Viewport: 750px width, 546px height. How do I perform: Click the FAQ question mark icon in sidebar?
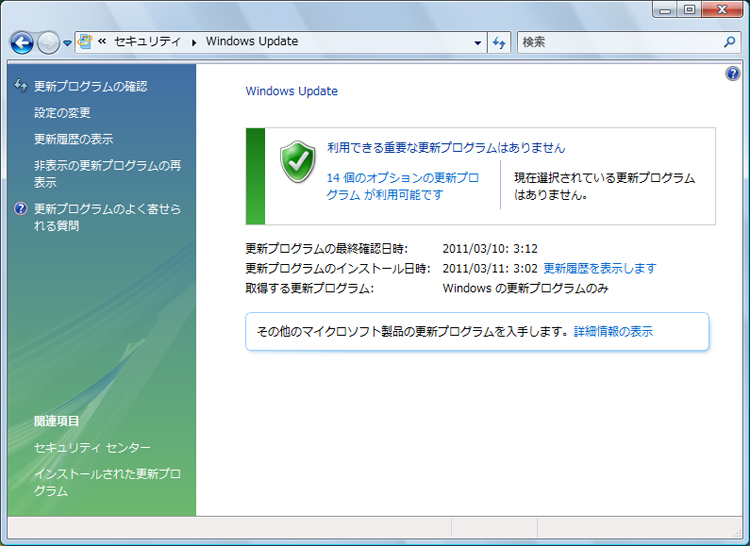point(21,209)
